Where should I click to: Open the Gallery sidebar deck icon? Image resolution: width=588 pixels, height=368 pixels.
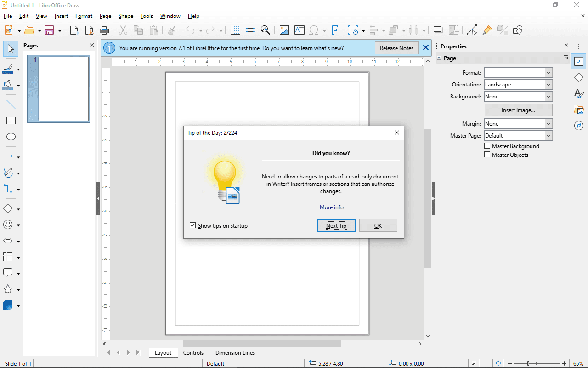[579, 109]
